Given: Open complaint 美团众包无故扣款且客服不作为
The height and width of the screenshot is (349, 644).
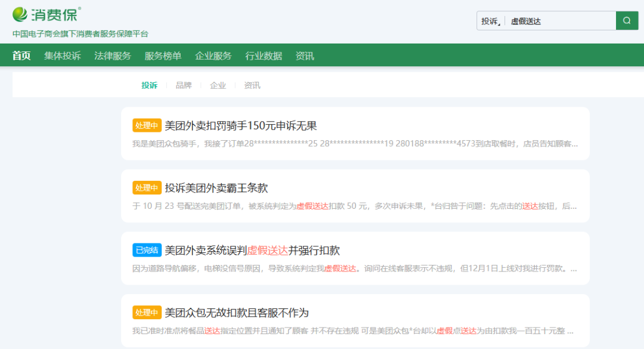Looking at the screenshot, I should pos(236,313).
